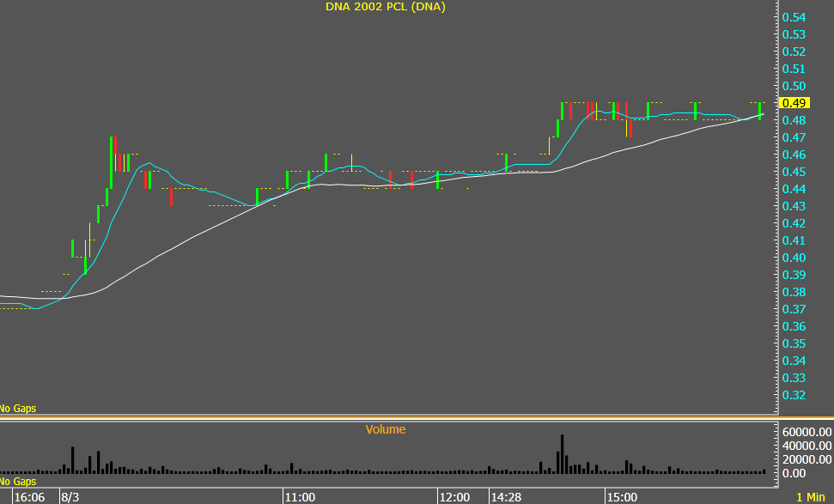The height and width of the screenshot is (504, 834).
Task: Select the 14:28 time axis marker
Action: click(x=507, y=497)
